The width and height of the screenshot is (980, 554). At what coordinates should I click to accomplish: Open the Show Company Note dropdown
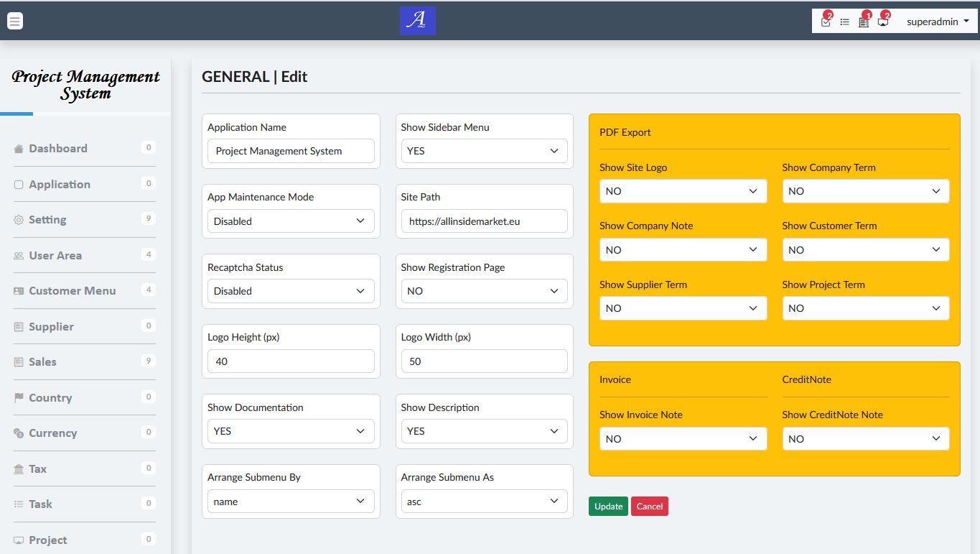pos(683,250)
